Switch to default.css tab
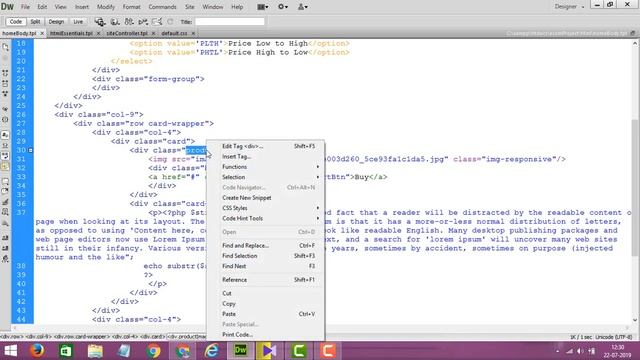The height and width of the screenshot is (360, 640). tap(174, 33)
